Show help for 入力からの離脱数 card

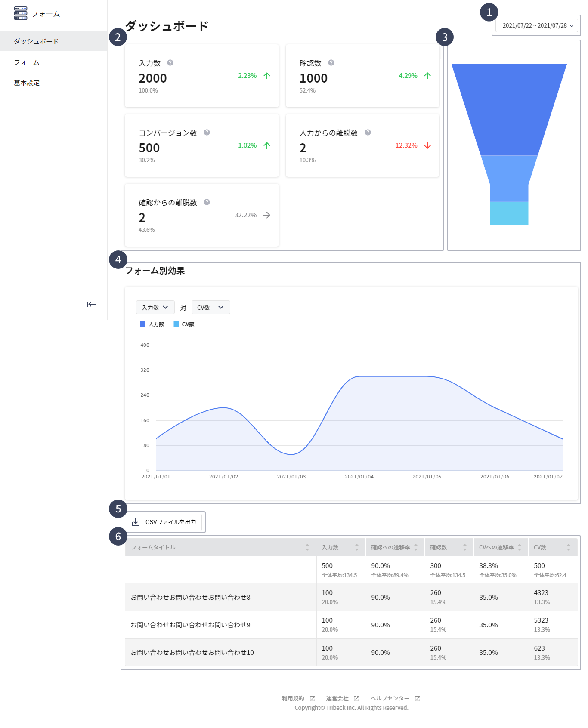(x=368, y=133)
